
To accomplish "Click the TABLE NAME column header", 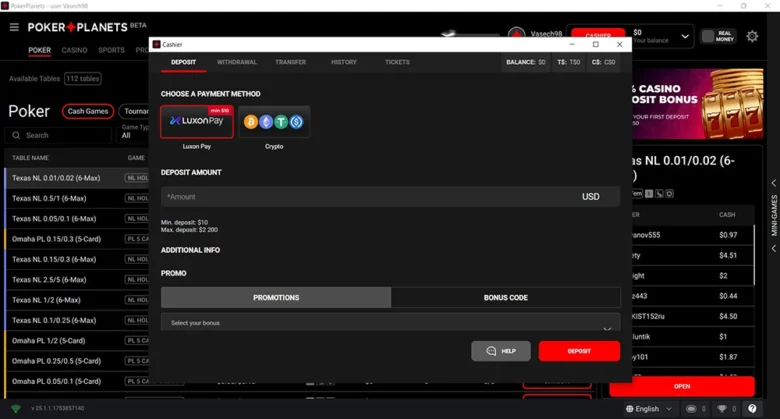I will (x=30, y=158).
